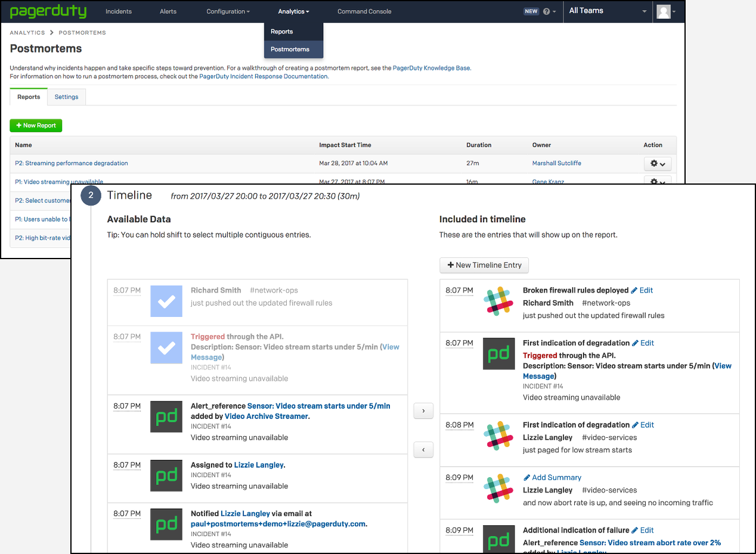Click pd icon in included First indication entry

[x=498, y=354]
